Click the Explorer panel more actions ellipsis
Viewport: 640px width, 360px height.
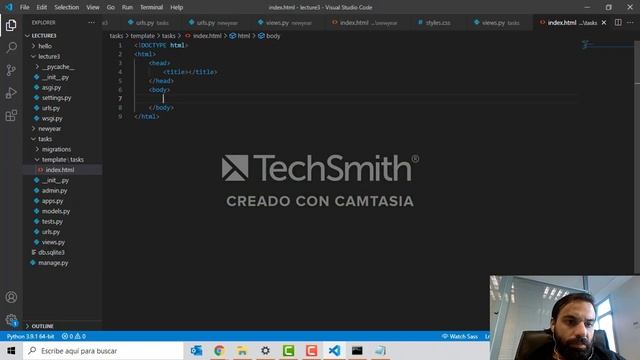[x=91, y=22]
